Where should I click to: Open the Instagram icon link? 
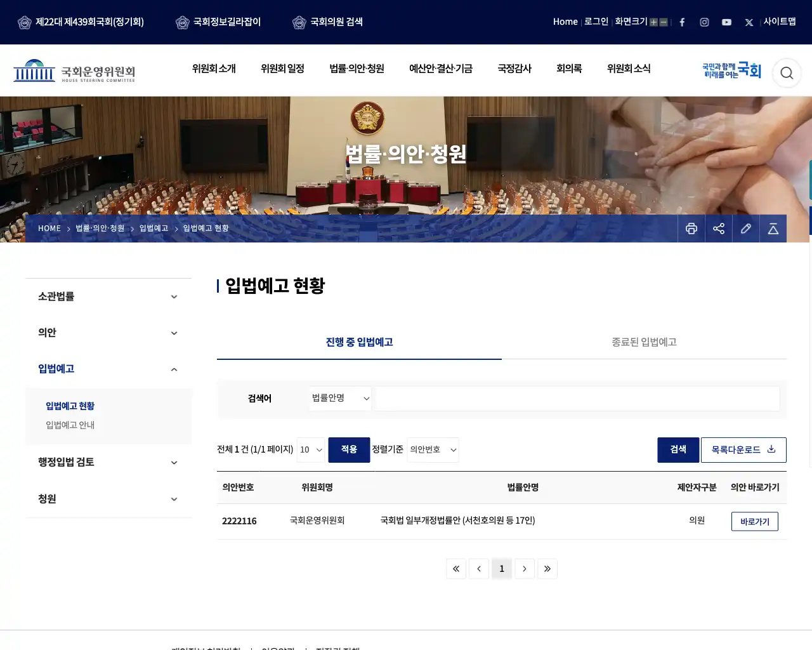point(704,22)
